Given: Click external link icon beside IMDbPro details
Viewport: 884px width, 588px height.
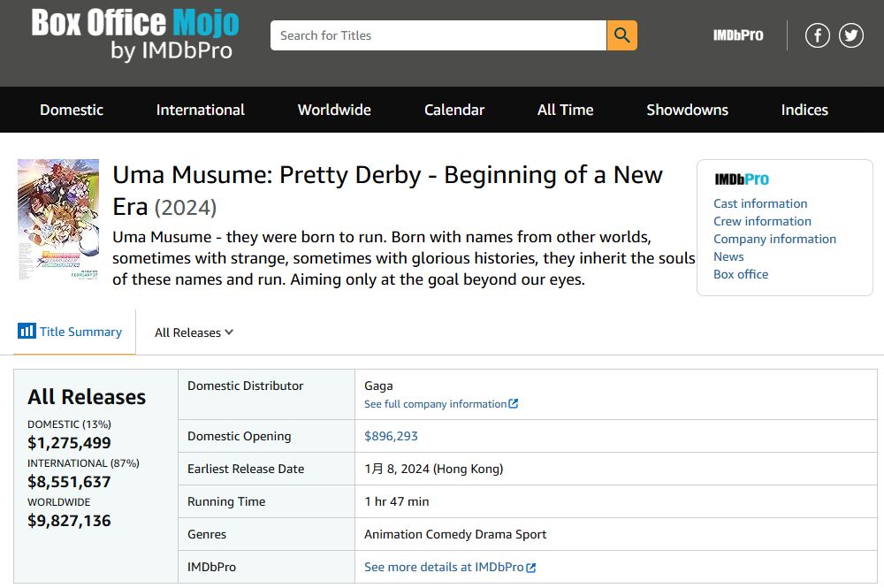Looking at the screenshot, I should 531,567.
